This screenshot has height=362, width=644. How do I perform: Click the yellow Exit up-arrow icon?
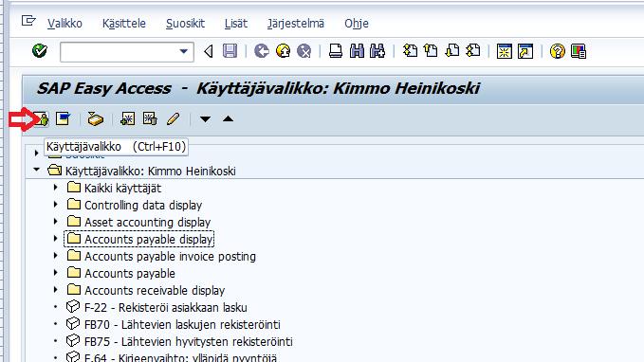(x=283, y=51)
